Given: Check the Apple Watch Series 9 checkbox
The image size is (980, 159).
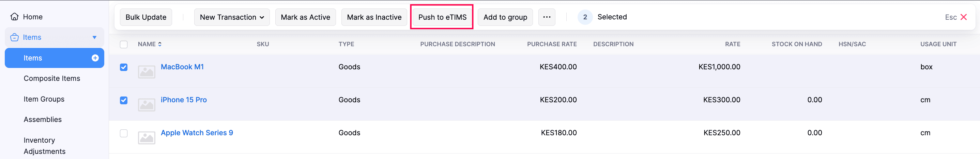Looking at the screenshot, I should pos(124,134).
